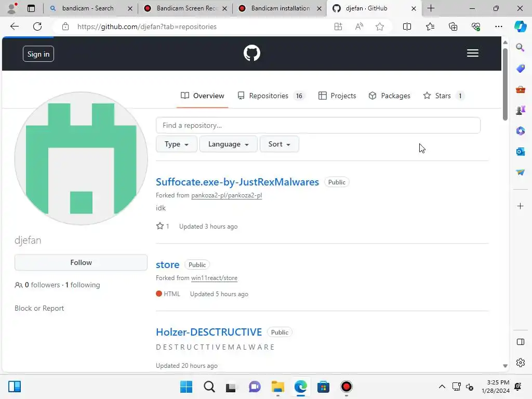Click the djefan profile avatar
This screenshot has width=532, height=399.
81,158
